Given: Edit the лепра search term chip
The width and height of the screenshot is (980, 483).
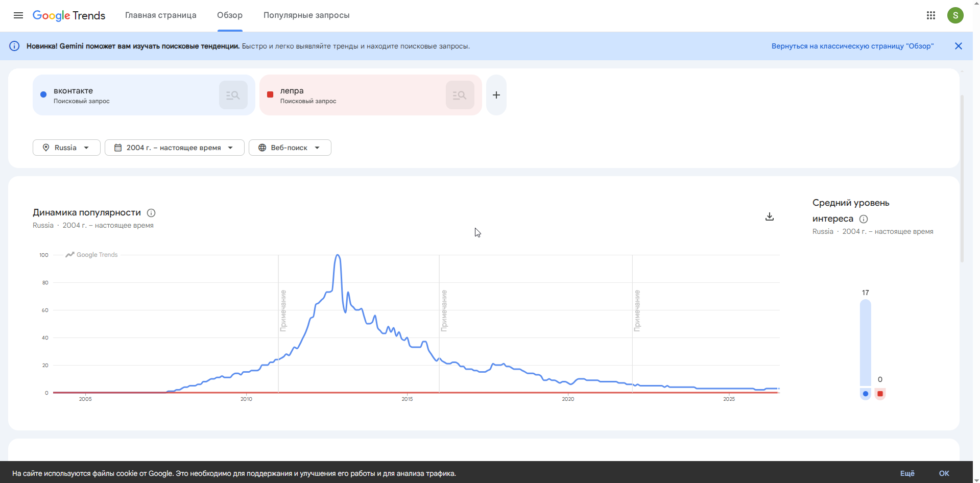Looking at the screenshot, I should 352,95.
